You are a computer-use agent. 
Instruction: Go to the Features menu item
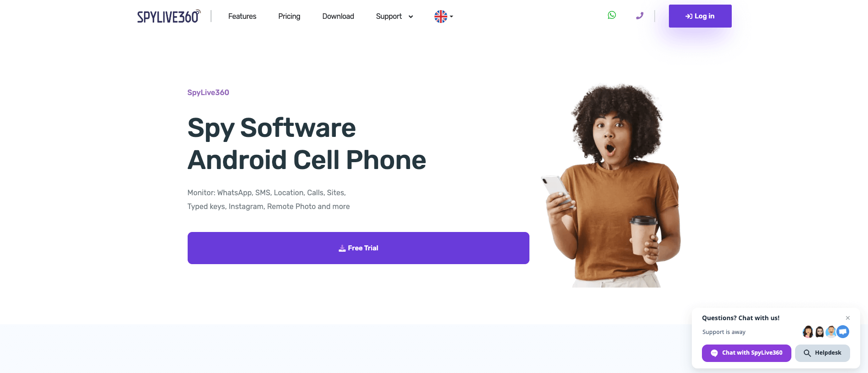tap(242, 17)
